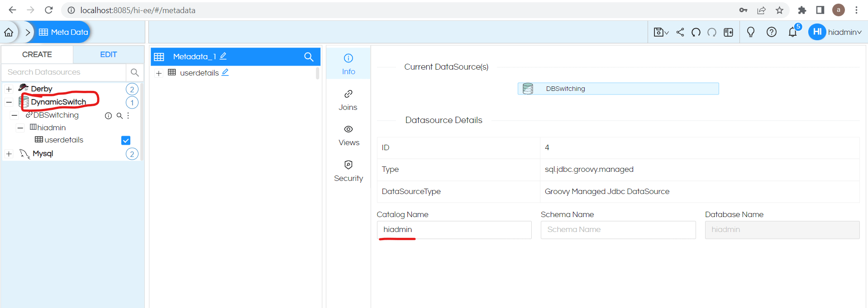The image size is (868, 308).
Task: Click the Schema Name field
Action: coord(618,230)
